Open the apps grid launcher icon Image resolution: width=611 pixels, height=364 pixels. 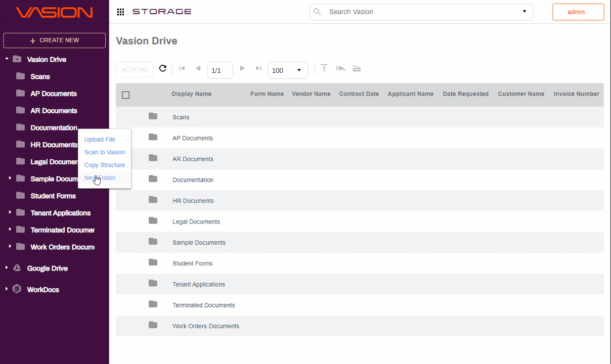(120, 12)
